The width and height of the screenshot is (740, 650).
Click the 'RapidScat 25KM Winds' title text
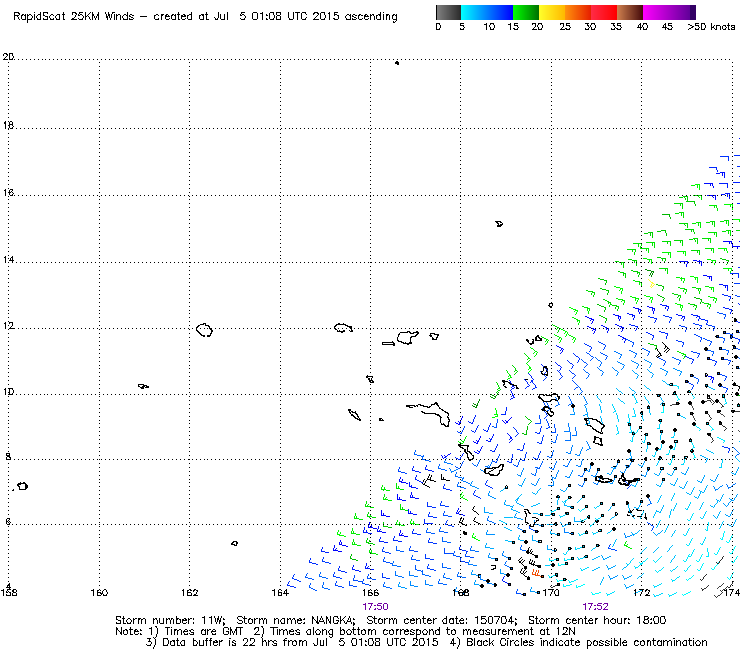[74, 17]
